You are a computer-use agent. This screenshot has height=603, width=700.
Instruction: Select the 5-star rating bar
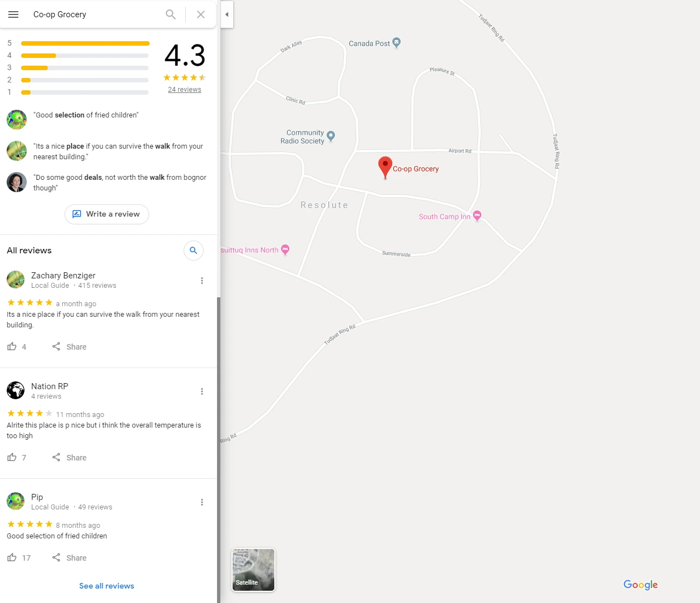[85, 43]
